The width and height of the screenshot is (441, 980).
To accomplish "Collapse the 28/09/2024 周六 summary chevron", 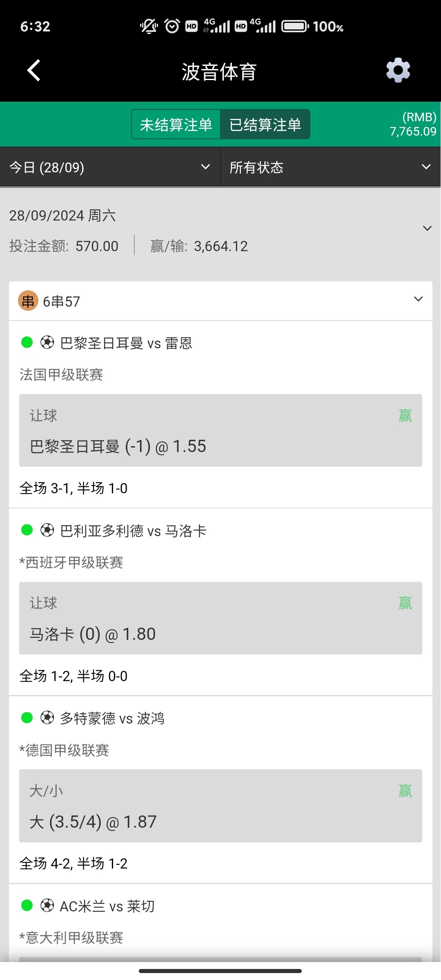I will tap(427, 228).
